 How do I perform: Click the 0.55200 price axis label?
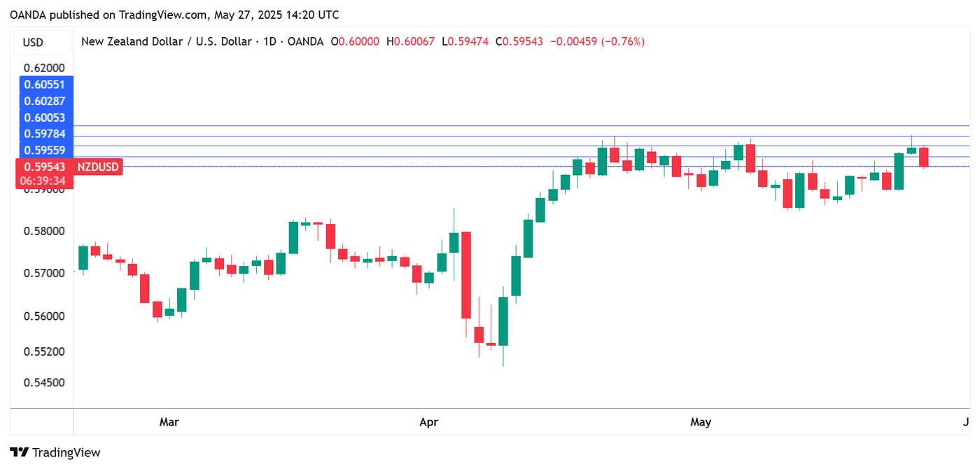click(44, 351)
